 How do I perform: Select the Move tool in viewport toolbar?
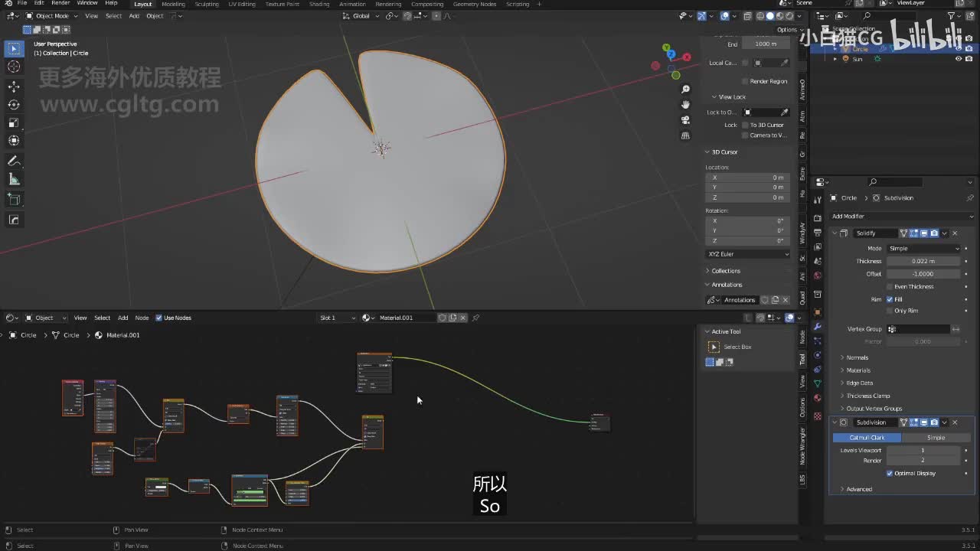coord(14,86)
